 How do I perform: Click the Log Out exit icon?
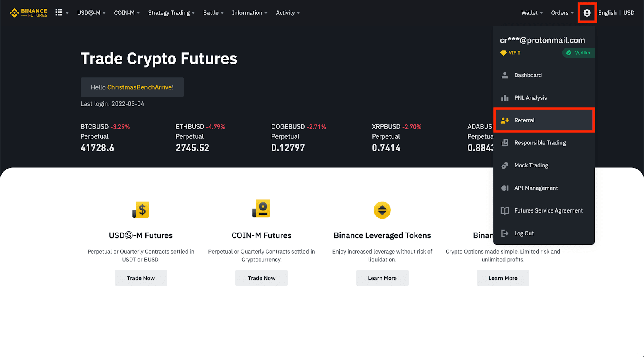505,233
